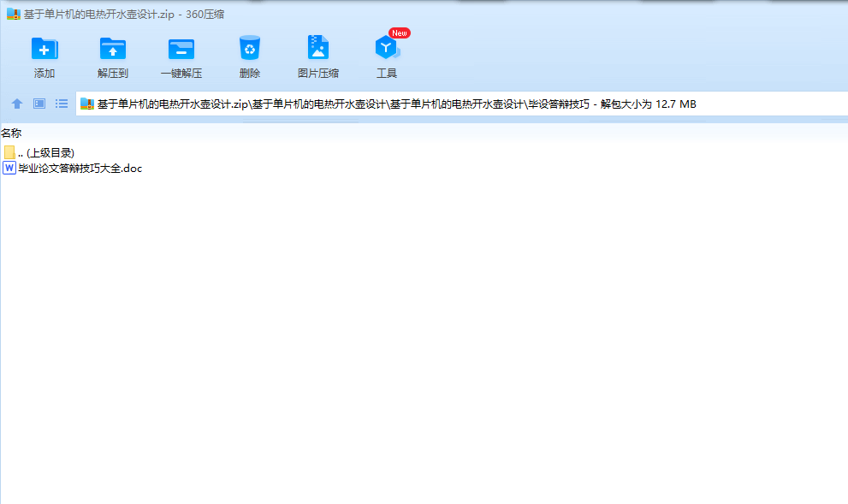Click the 360压缩 title bar app icon
This screenshot has height=504, width=848.
coord(14,14)
